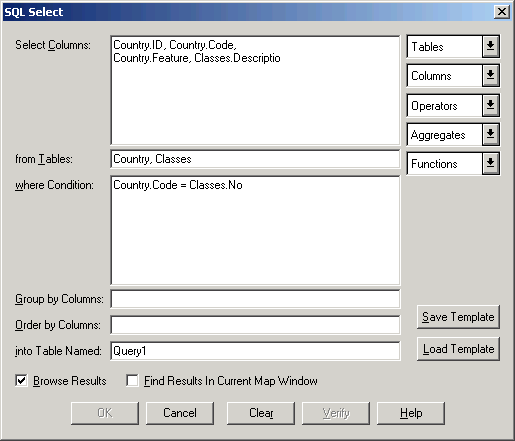Open the Tables dropdown arrow

pos(490,46)
